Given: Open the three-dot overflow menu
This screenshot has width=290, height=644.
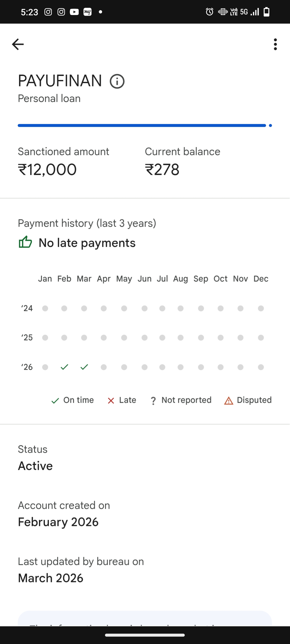Looking at the screenshot, I should pos(275,44).
